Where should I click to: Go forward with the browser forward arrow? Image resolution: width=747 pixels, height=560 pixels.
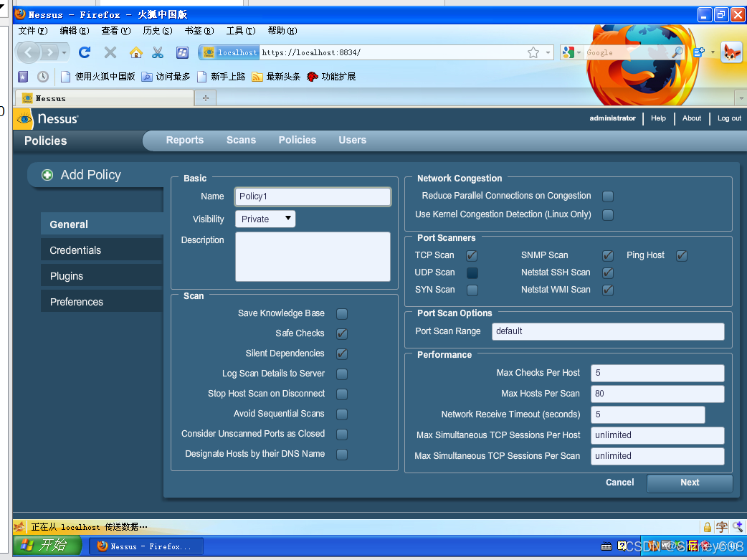click(49, 52)
